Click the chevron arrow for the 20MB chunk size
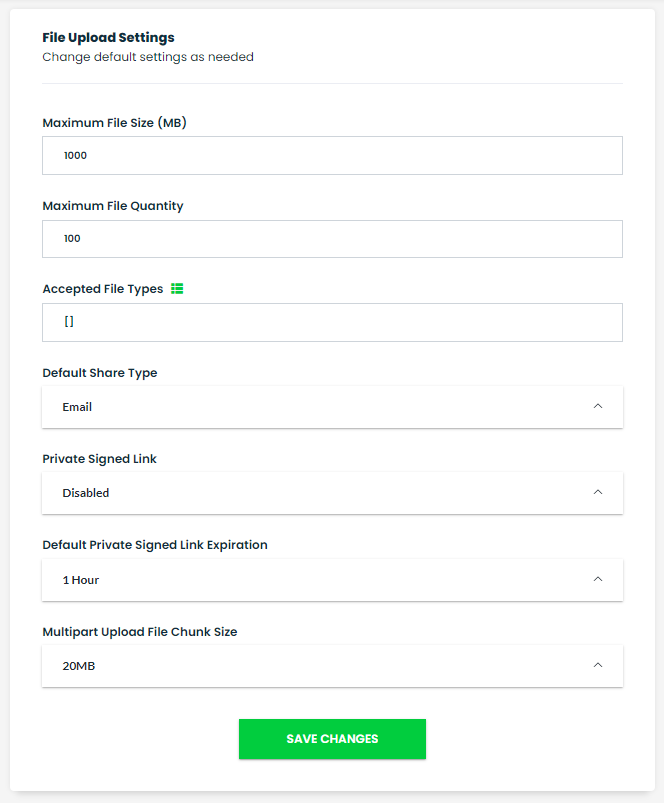Screen dimensions: 664x803 click(x=598, y=665)
